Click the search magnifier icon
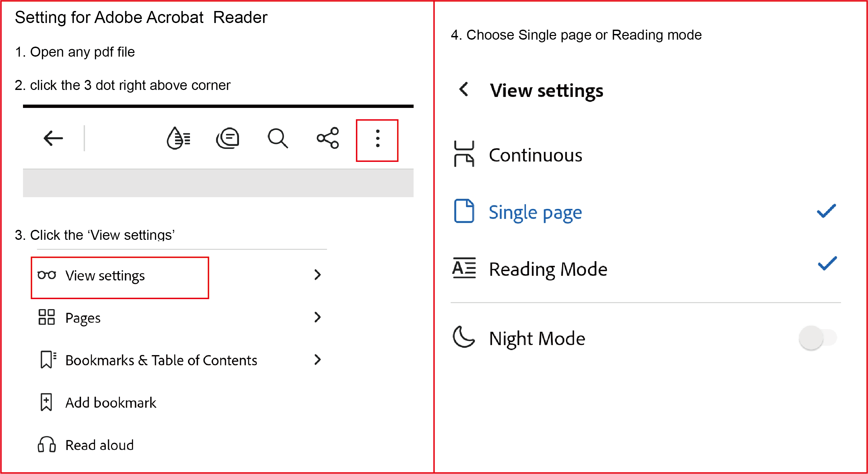 pyautogui.click(x=278, y=138)
